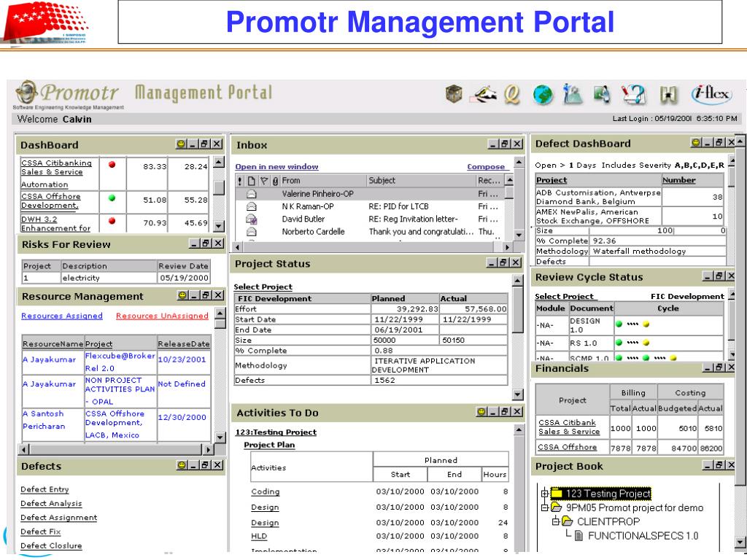Click the yellow 123 Testing Project folder icon
This screenshot has height=560, width=747.
pos(556,493)
